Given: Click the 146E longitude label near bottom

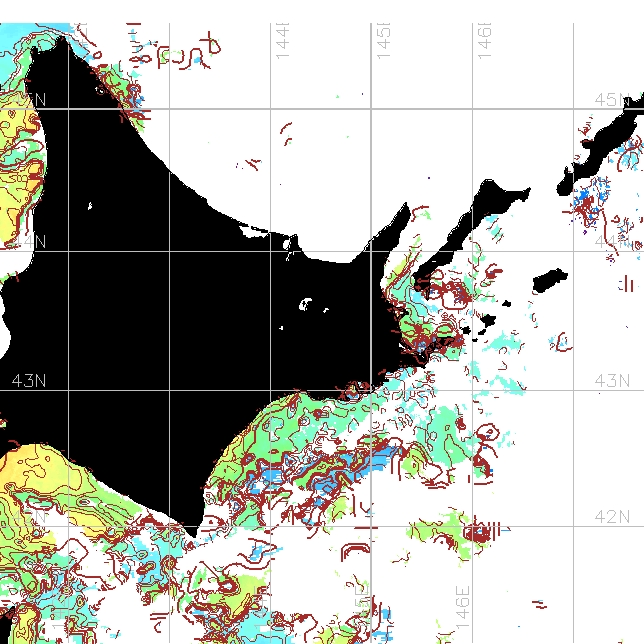Looking at the screenshot, I should [463, 607].
